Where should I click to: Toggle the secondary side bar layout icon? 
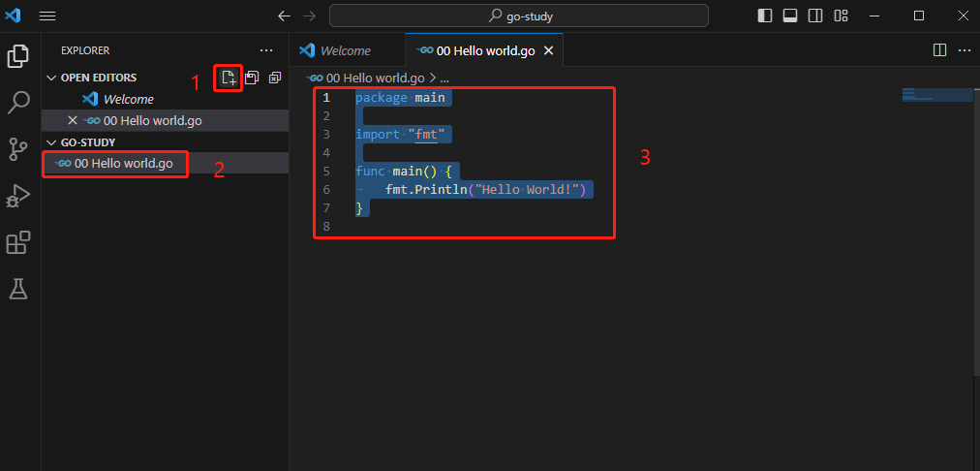(815, 16)
